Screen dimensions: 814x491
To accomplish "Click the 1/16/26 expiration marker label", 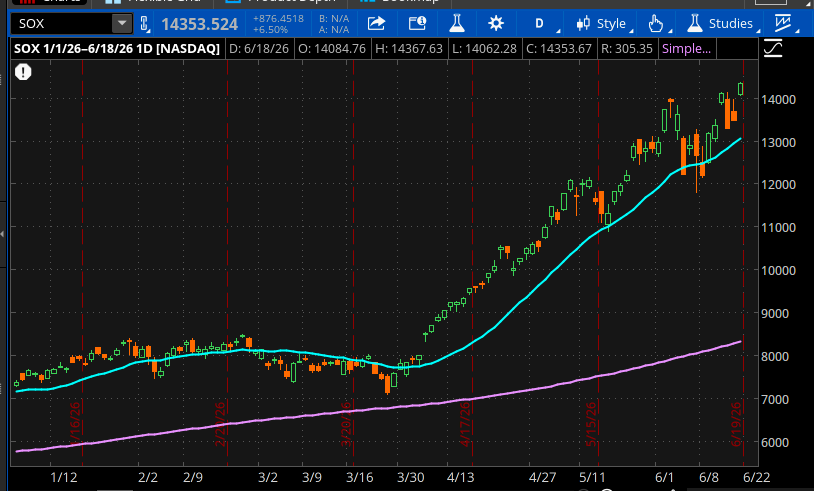I will click(75, 424).
